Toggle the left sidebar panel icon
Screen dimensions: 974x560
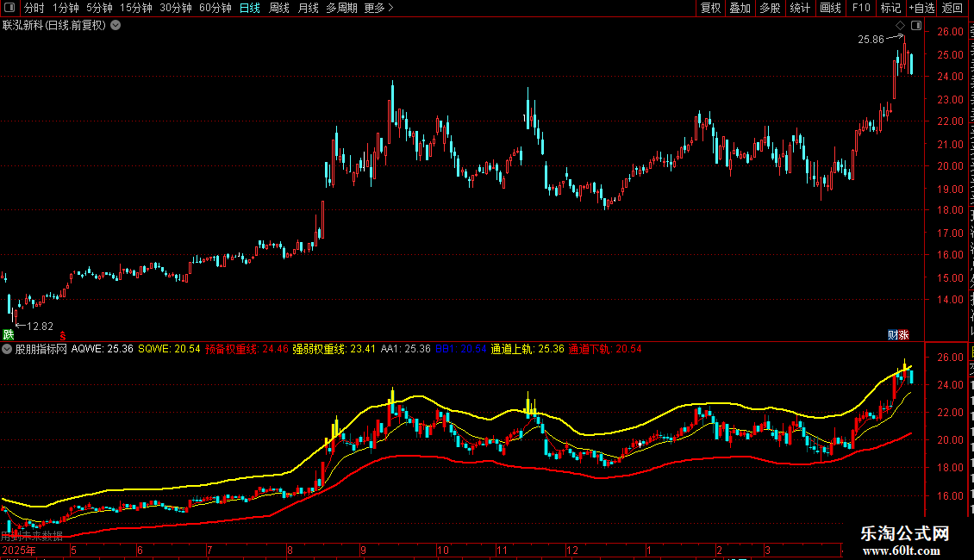click(x=9, y=8)
